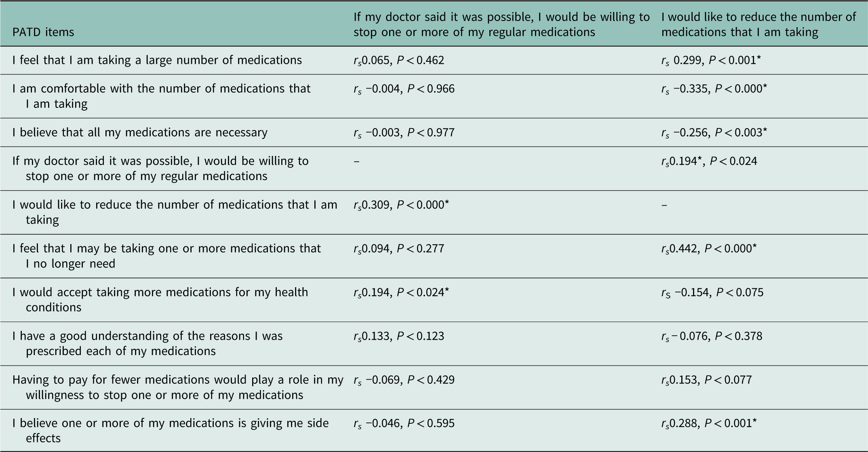
Task: Click the 'rs −0.256, P<0.003*' cell
Action: tap(714, 132)
